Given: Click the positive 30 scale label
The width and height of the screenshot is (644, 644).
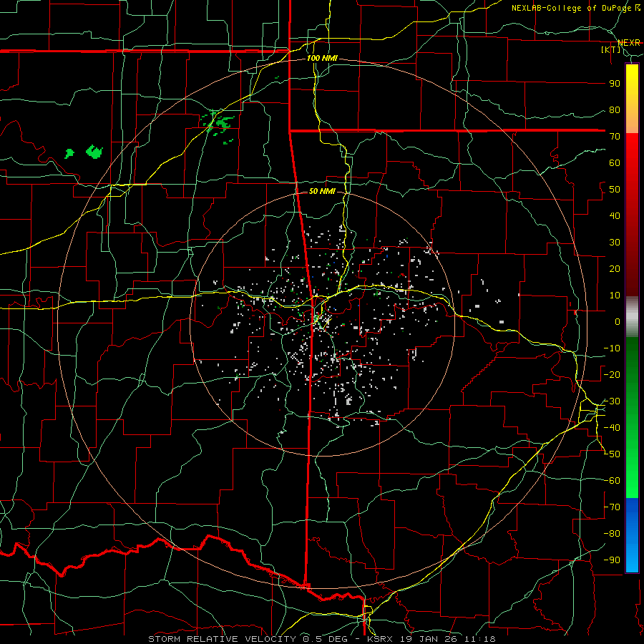Looking at the screenshot, I should click(x=615, y=243).
